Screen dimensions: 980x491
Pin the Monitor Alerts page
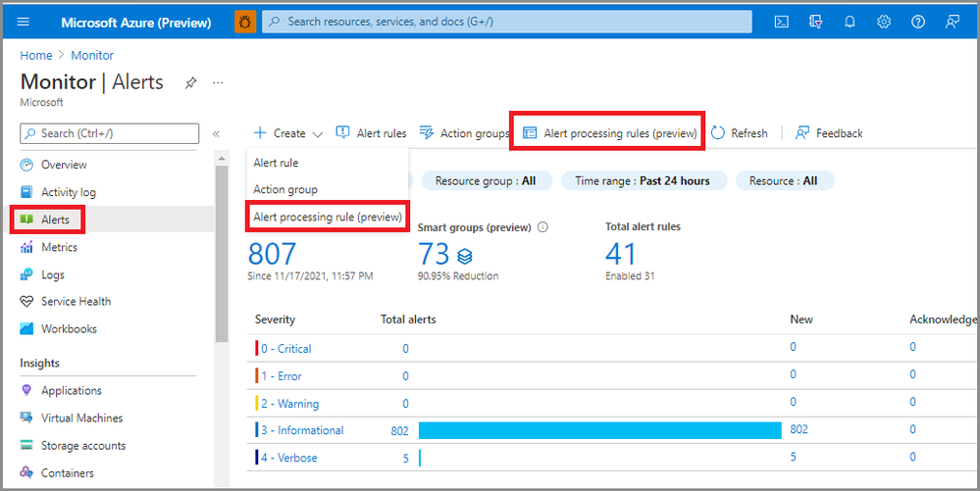point(190,82)
